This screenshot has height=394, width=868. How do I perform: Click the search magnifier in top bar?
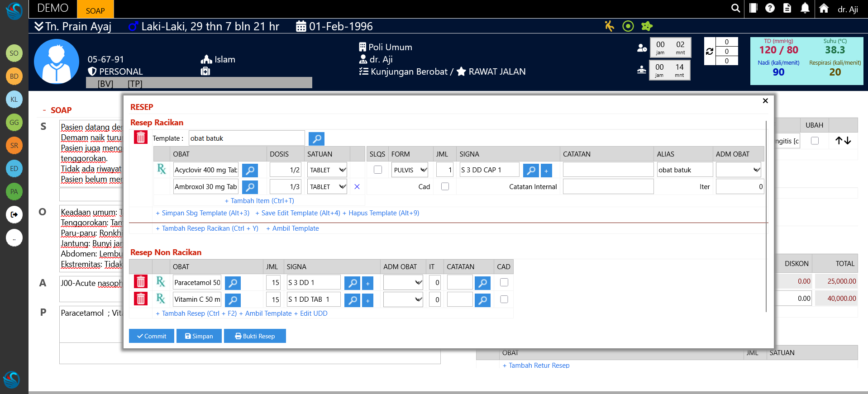pos(735,8)
